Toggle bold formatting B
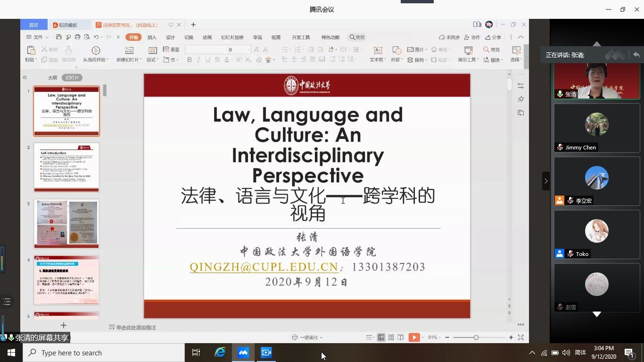The height and width of the screenshot is (362, 644). tap(190, 60)
